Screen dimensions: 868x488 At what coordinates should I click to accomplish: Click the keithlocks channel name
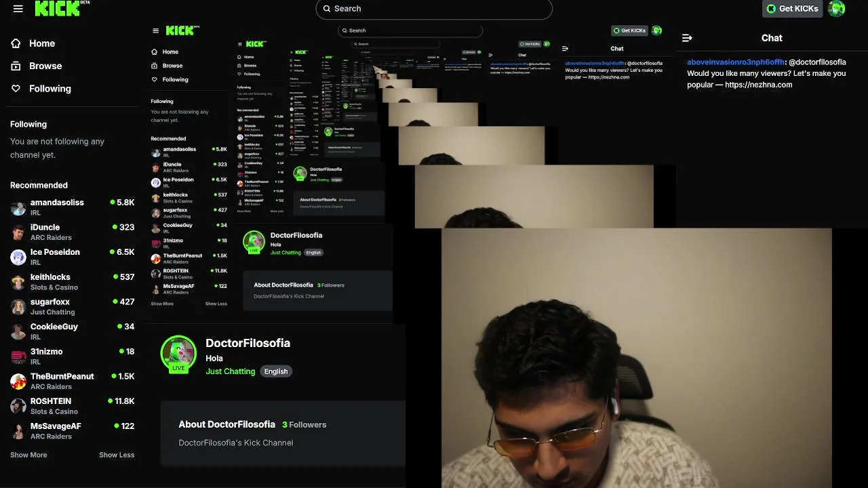(x=50, y=277)
